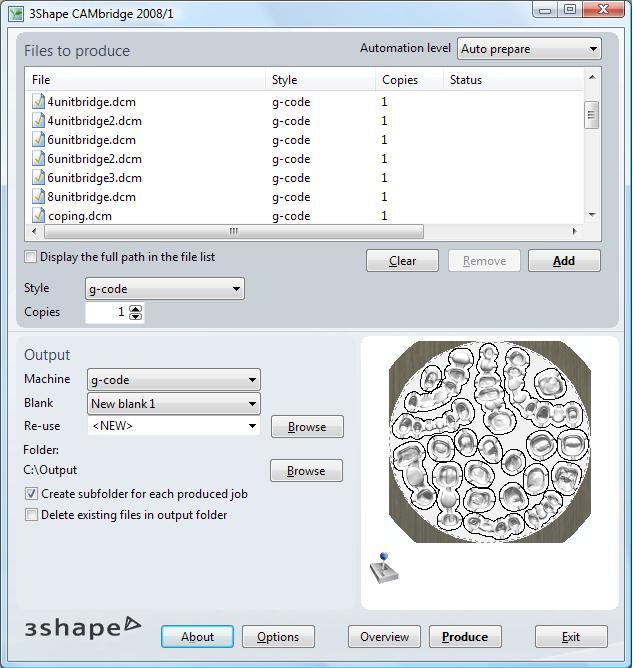Click the coping.dcm file icon
The width and height of the screenshot is (633, 668).
click(x=39, y=216)
